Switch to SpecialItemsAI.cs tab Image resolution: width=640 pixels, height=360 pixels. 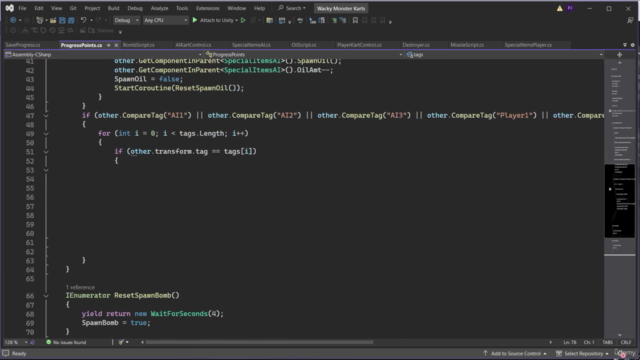tap(251, 45)
